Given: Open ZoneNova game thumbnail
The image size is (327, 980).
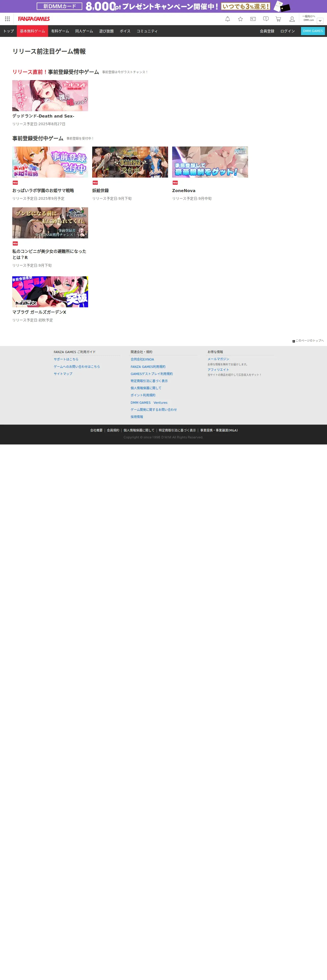Looking at the screenshot, I should tap(210, 162).
